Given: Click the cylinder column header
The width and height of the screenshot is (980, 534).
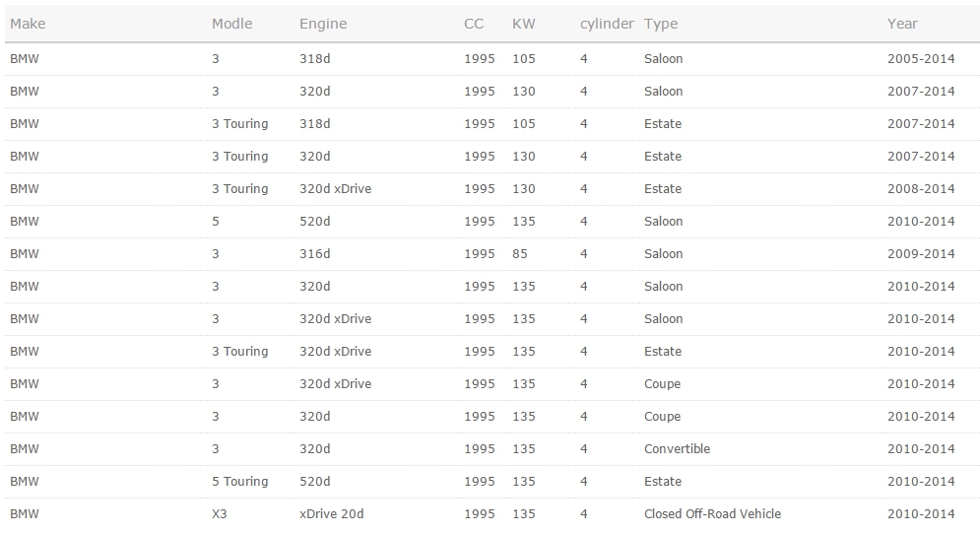Looking at the screenshot, I should 607,24.
